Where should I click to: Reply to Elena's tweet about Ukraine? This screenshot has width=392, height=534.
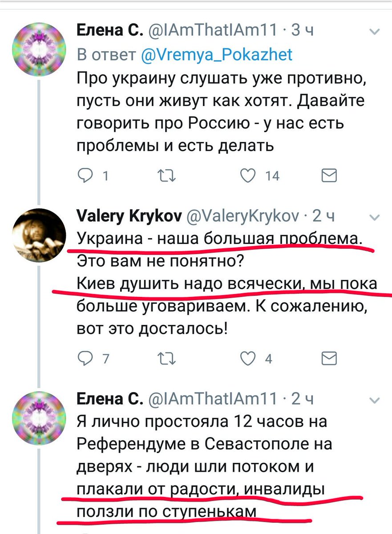coord(84,176)
